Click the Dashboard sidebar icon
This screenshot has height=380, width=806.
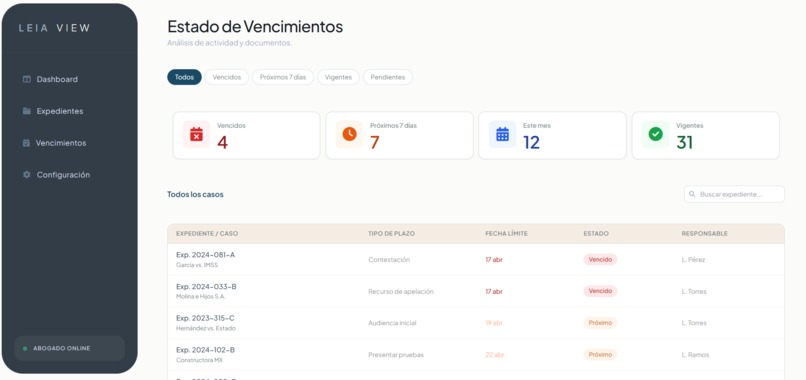pos(27,79)
